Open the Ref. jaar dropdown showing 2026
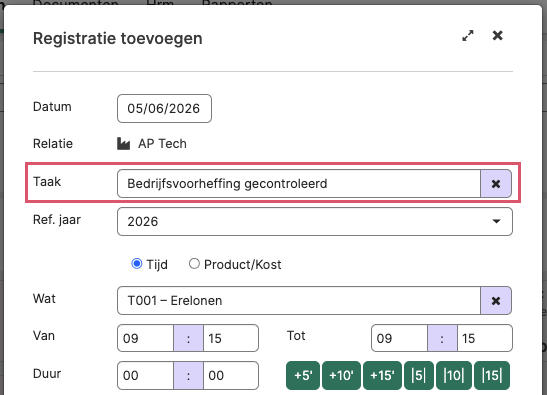This screenshot has height=395, width=547. [315, 222]
